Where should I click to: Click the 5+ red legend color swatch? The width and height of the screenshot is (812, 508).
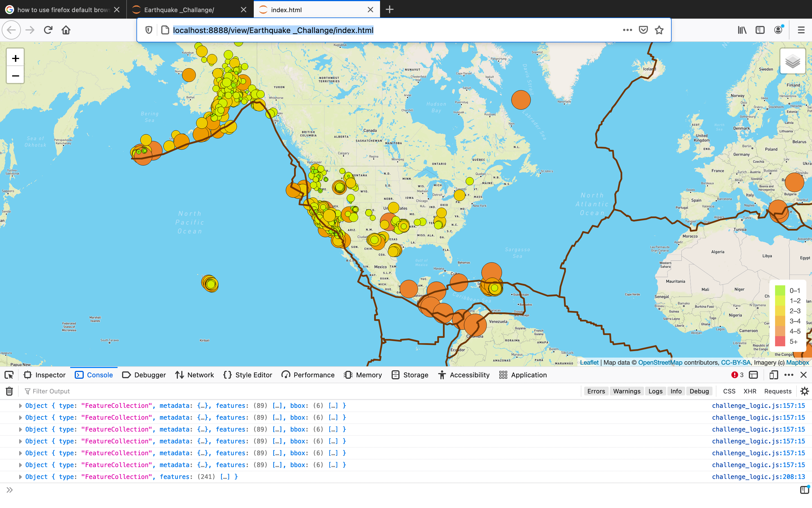pyautogui.click(x=780, y=341)
